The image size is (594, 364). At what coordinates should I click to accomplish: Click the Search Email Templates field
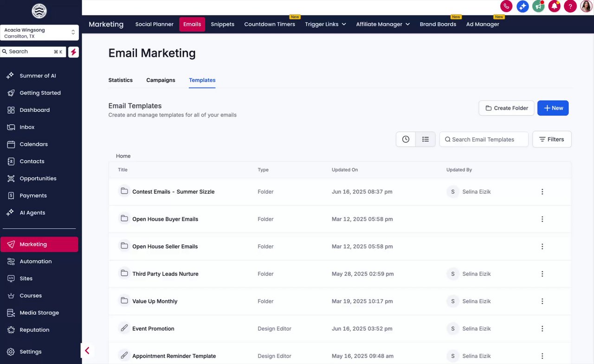point(484,139)
